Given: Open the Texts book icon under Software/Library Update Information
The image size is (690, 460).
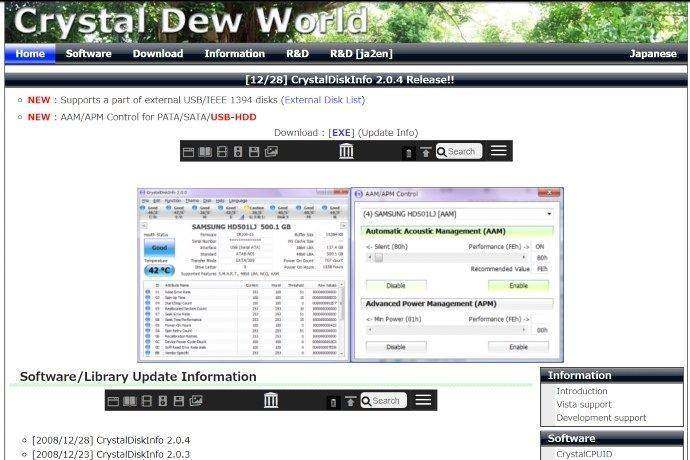Looking at the screenshot, I should coord(130,401).
